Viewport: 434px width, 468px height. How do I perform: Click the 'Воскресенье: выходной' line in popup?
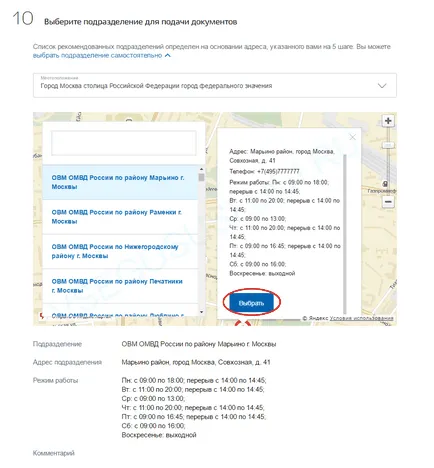pyautogui.click(x=262, y=273)
